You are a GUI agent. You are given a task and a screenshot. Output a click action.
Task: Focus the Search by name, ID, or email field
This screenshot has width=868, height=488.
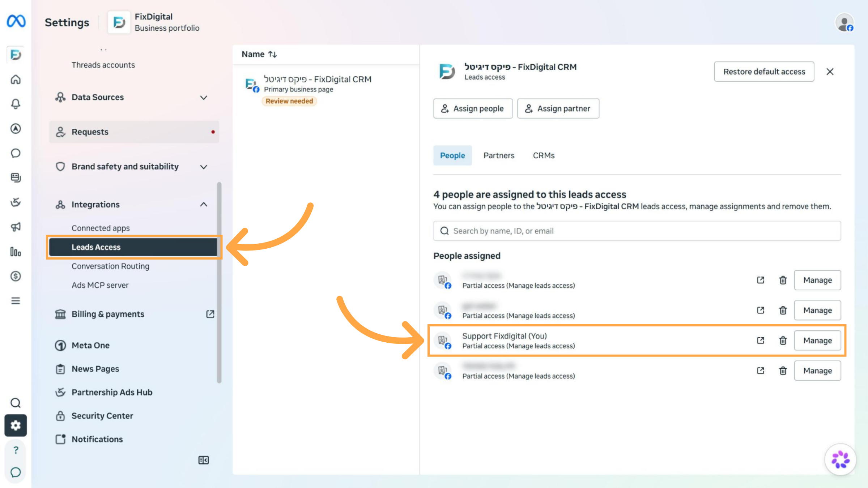[637, 231]
